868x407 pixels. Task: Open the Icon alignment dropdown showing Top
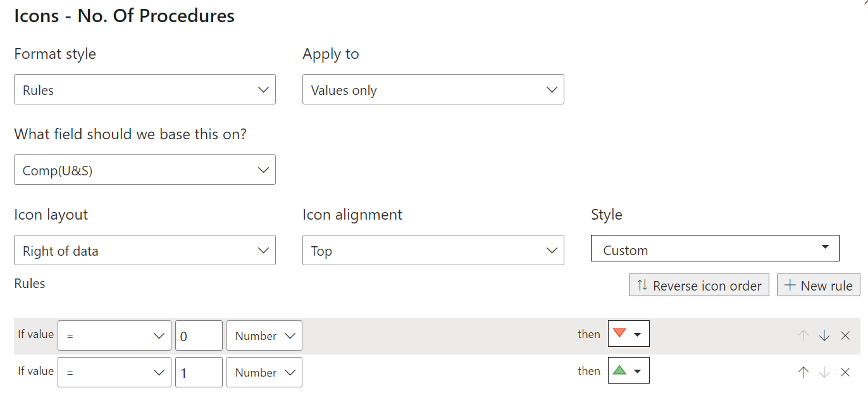coord(433,250)
